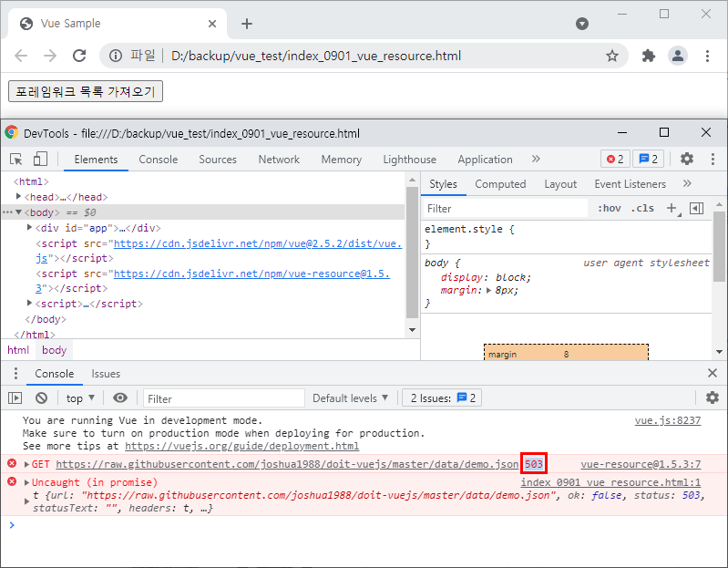Open the Memory tab
This screenshot has width=728, height=568.
tap(342, 160)
